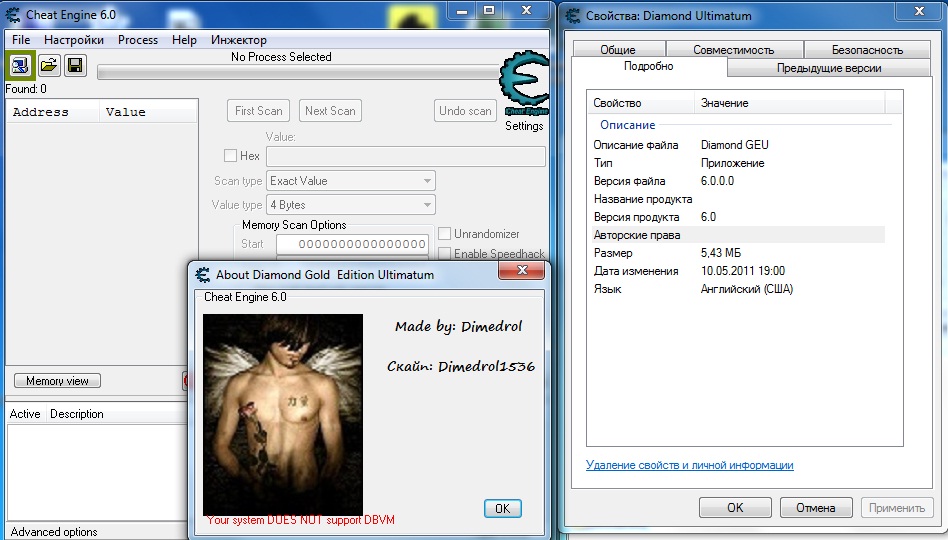Close the Properties window
948x540 pixels.
pos(920,10)
